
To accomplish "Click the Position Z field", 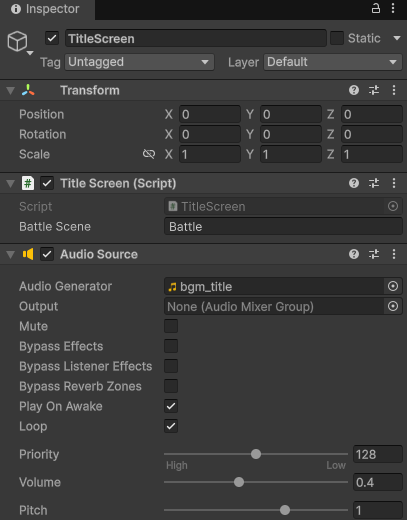I will coord(372,114).
